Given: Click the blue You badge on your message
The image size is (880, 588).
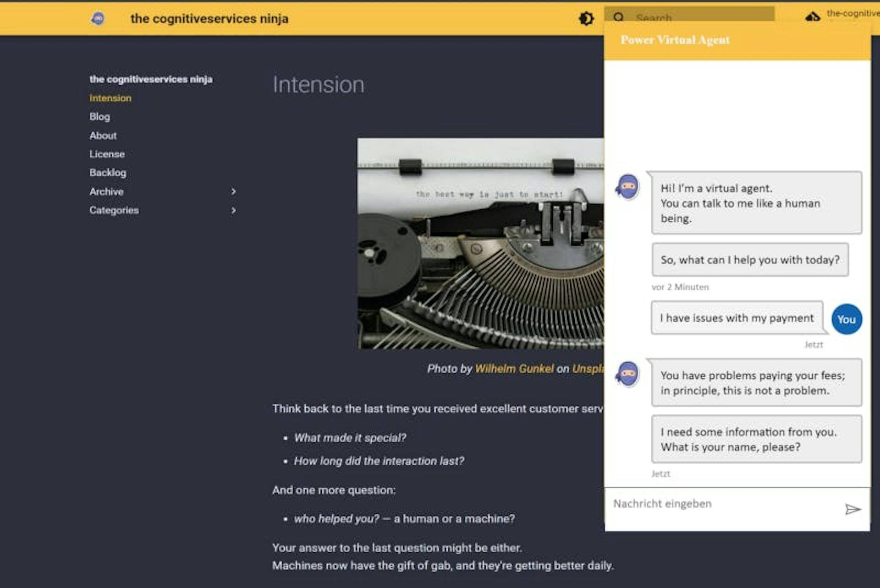Looking at the screenshot, I should pyautogui.click(x=847, y=320).
